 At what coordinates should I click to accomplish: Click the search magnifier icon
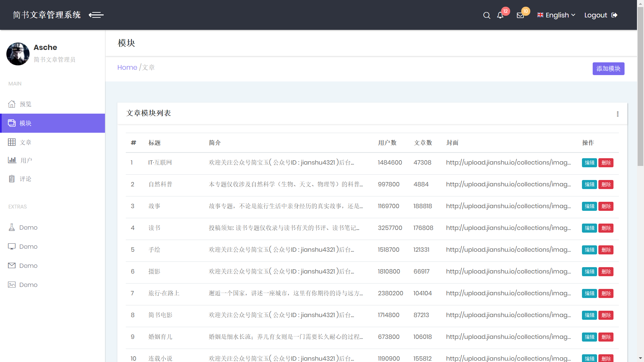(487, 15)
